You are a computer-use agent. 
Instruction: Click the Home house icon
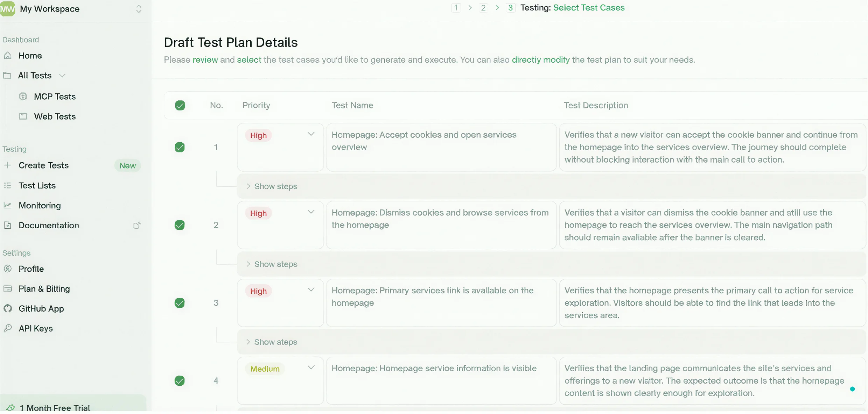[8, 56]
